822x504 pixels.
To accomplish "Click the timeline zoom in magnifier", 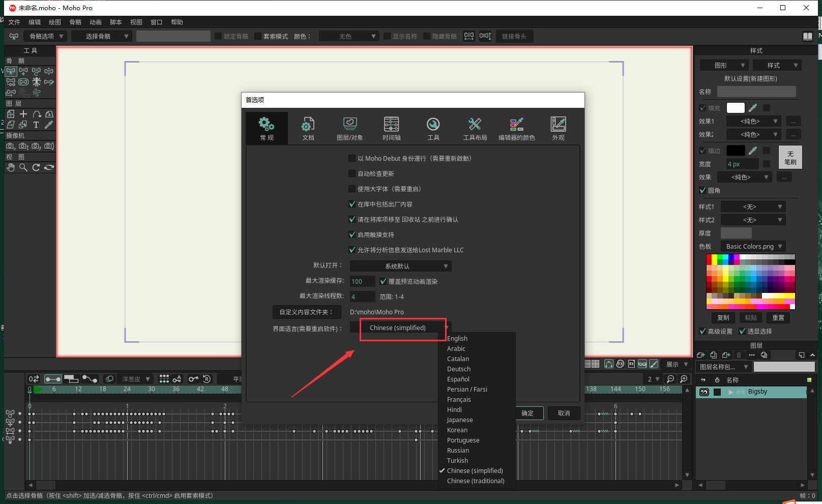I will [684, 379].
